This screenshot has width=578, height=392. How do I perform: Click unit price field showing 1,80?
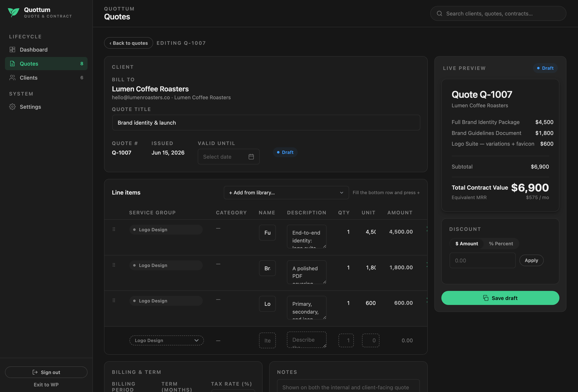[x=370, y=267]
